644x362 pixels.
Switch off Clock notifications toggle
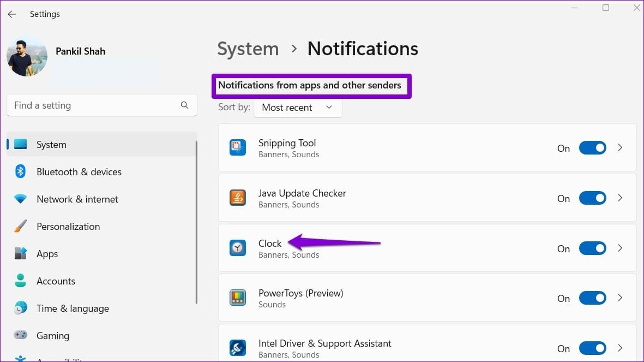pos(592,248)
